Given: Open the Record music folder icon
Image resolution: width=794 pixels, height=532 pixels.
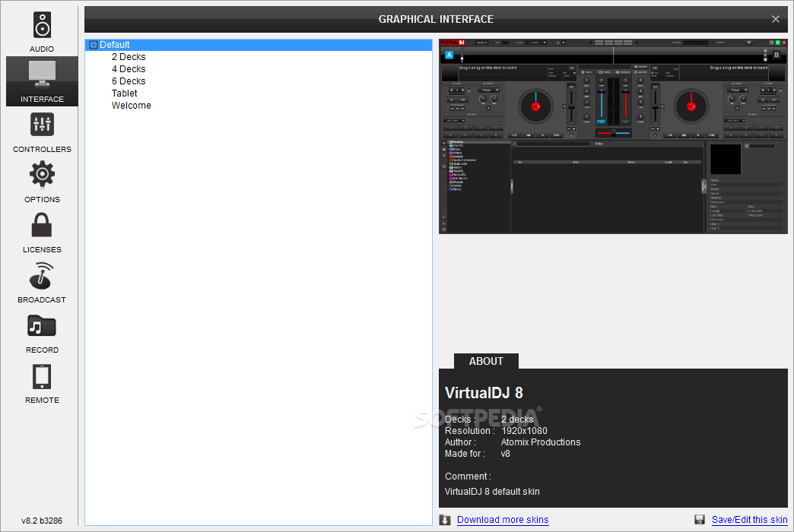Looking at the screenshot, I should click(42, 326).
